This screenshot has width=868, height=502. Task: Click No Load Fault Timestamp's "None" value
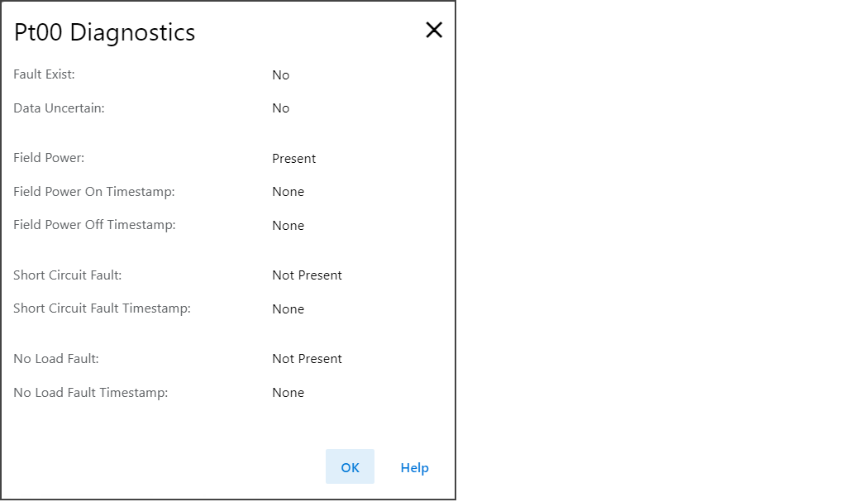[289, 393]
